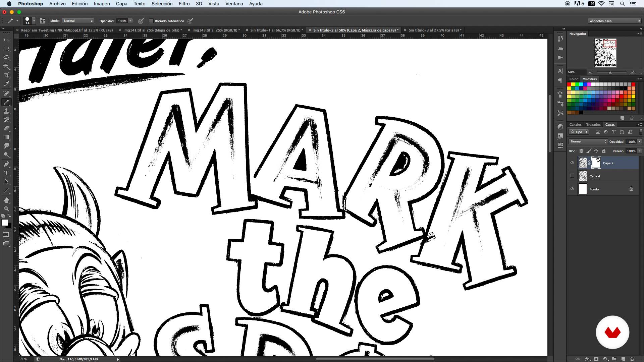Open the options bar Opacidad dropdown arrow
The height and width of the screenshot is (362, 644).
[130, 21]
